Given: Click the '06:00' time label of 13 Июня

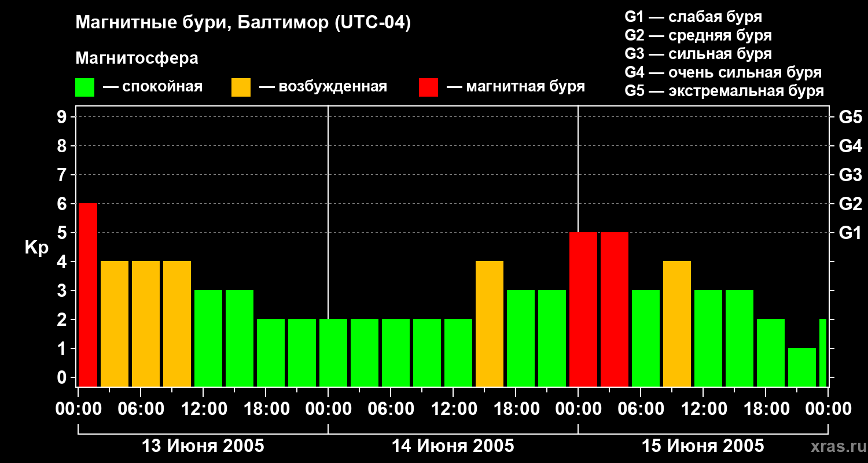Looking at the screenshot, I should click(x=141, y=409).
